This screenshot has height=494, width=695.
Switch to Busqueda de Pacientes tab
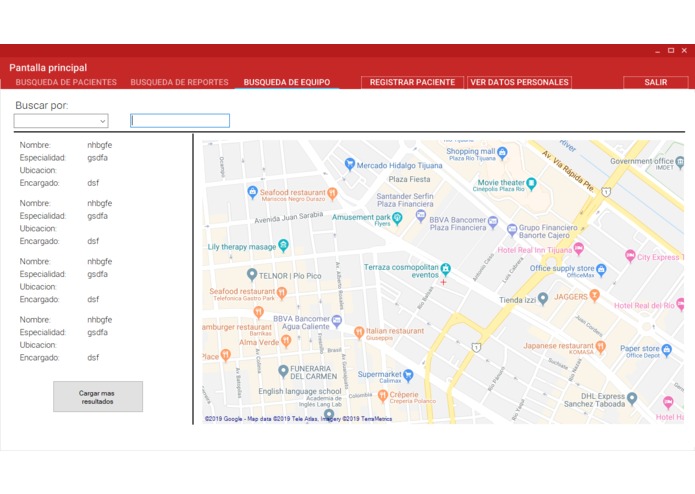point(66,82)
